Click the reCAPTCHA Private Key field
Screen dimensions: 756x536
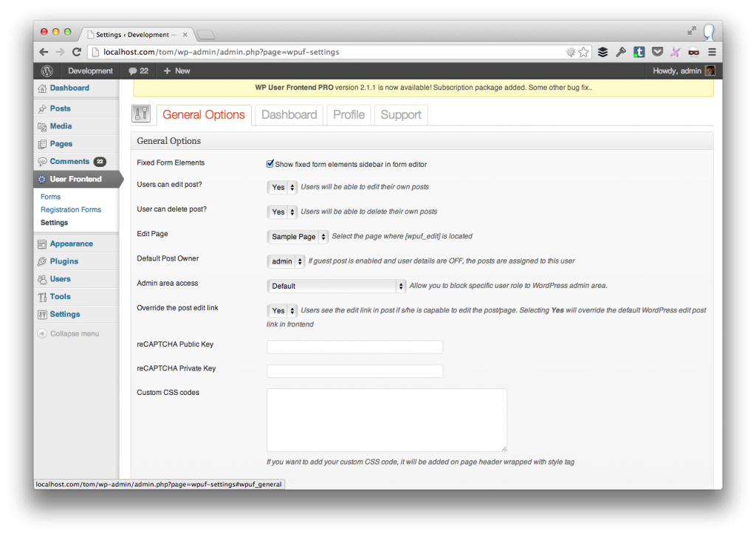coord(355,371)
